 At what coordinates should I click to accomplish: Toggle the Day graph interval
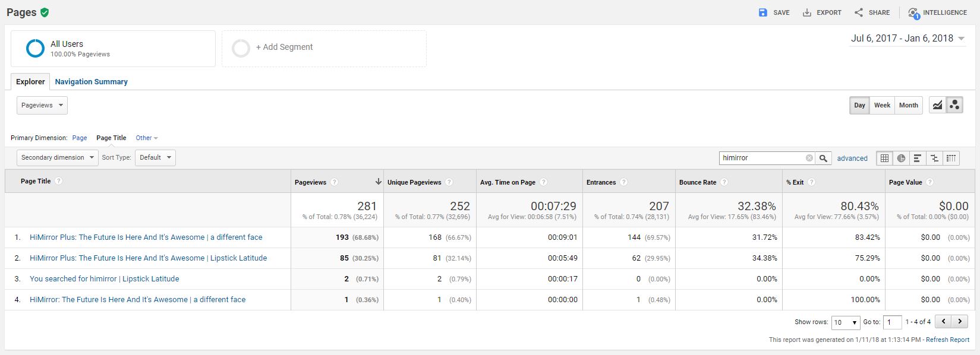click(x=859, y=105)
